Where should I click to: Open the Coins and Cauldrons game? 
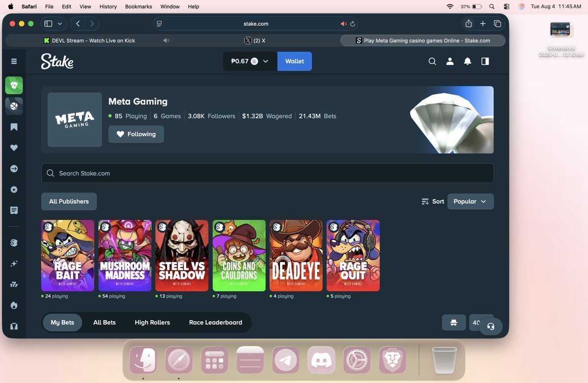pos(239,256)
